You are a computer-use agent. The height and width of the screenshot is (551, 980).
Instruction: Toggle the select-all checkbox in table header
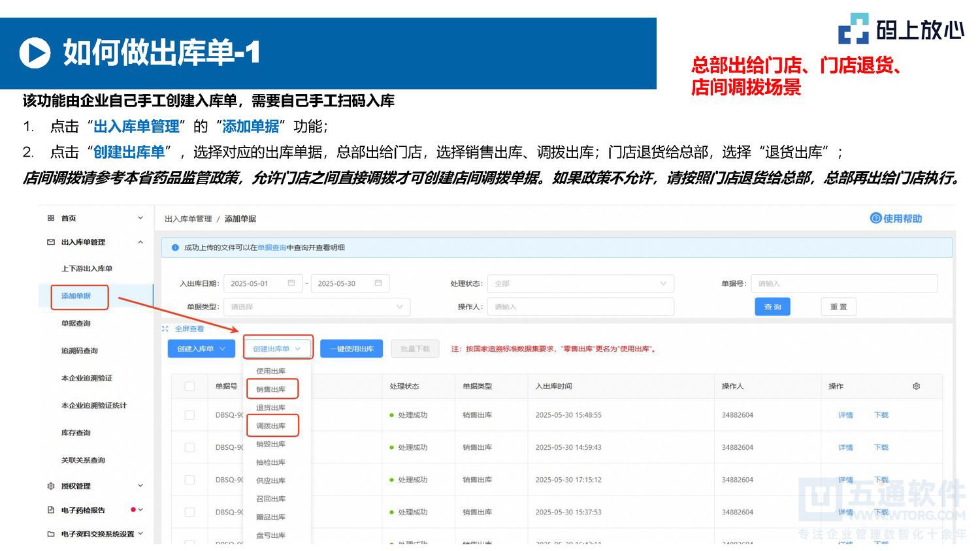(189, 386)
